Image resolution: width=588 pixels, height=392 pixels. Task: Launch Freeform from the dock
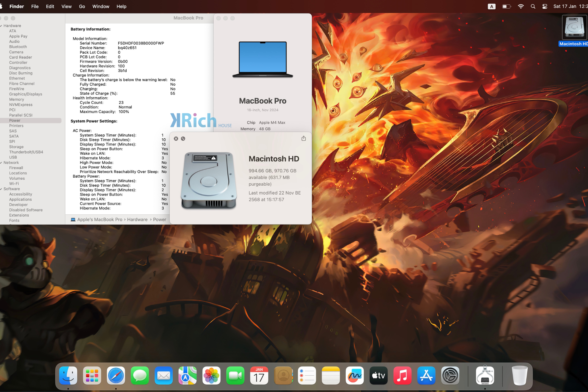coord(355,375)
